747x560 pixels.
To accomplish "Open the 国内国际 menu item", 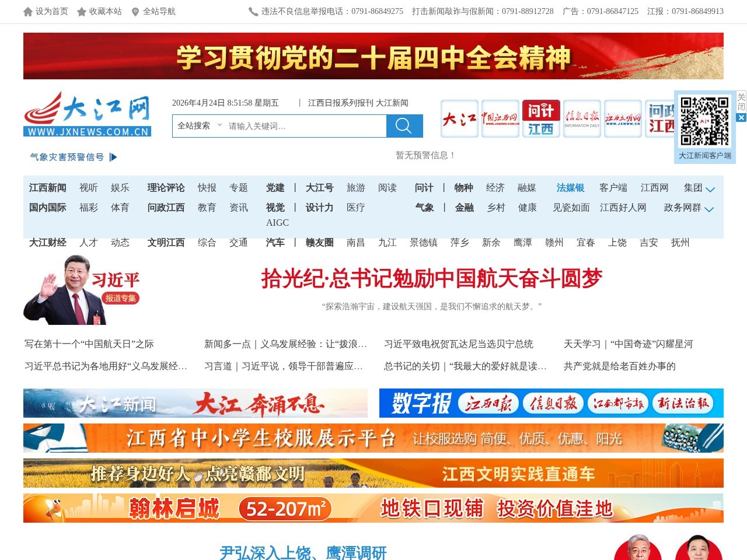I will click(x=47, y=208).
